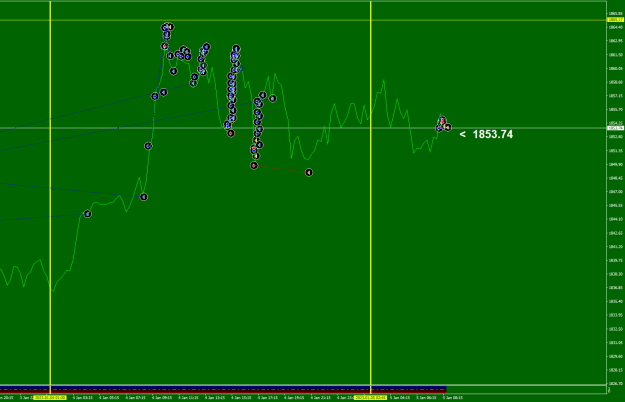Click the blue trade marker on the rally near 1851.80
The width and height of the screenshot is (625, 402).
148,146
